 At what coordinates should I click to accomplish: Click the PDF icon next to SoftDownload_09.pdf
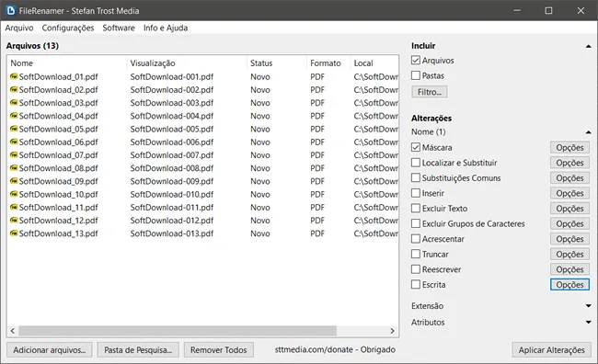tap(14, 181)
